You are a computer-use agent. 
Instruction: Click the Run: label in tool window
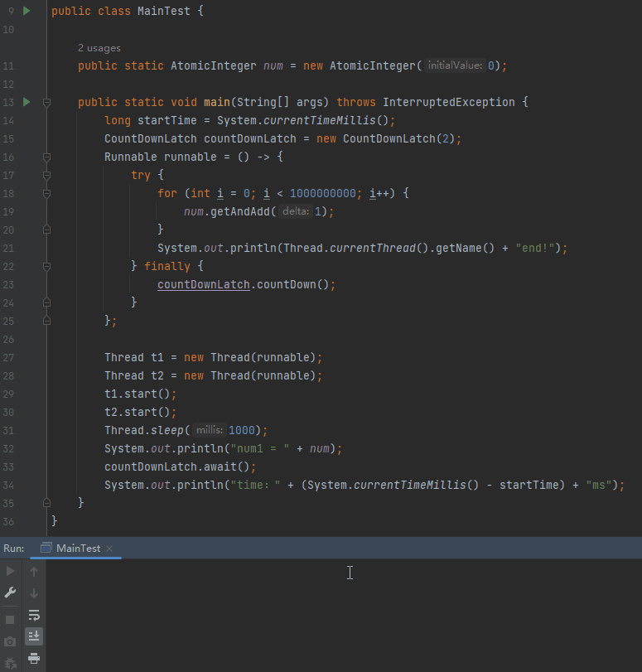(14, 549)
